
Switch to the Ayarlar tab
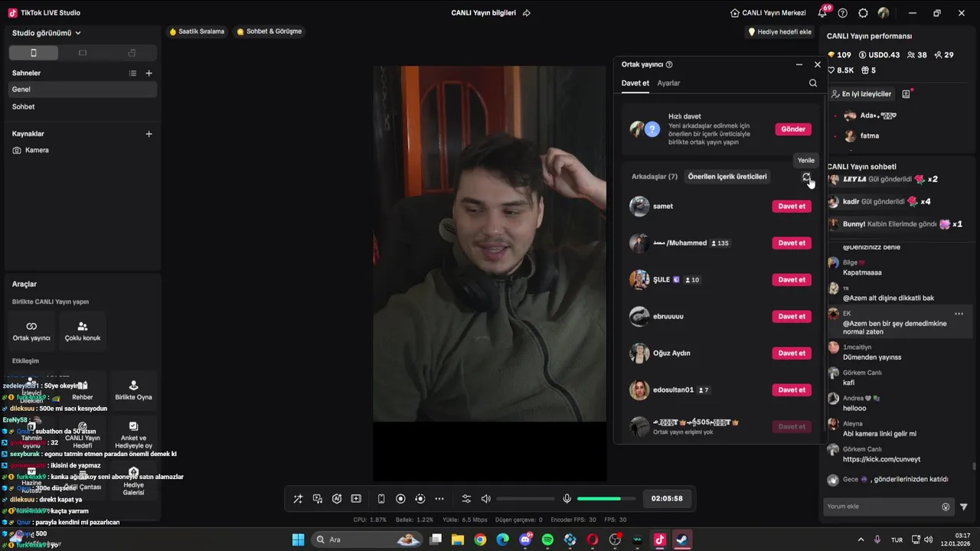668,83
